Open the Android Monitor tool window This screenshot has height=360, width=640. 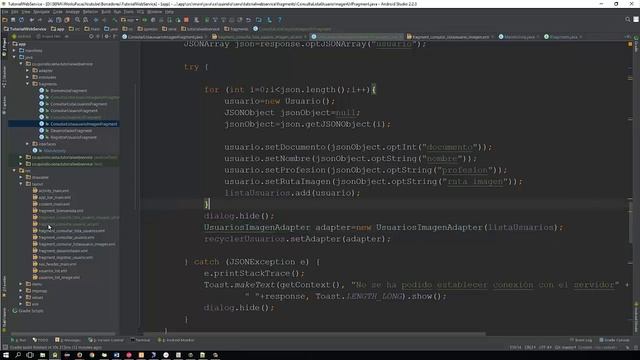[176, 340]
